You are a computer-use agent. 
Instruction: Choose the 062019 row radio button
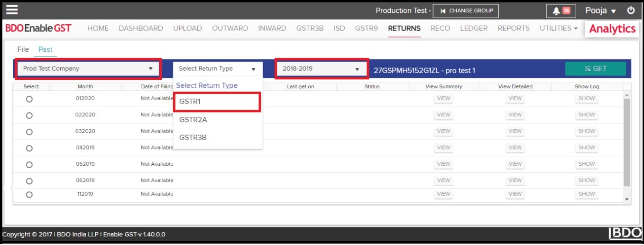tap(29, 181)
